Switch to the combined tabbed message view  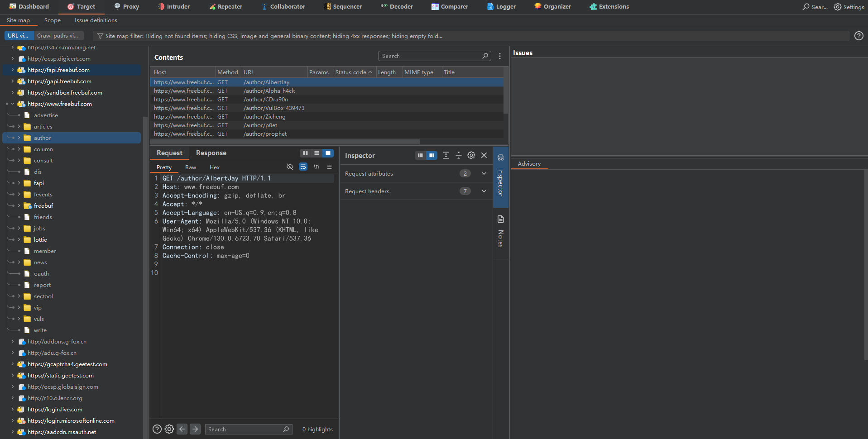tap(328, 153)
